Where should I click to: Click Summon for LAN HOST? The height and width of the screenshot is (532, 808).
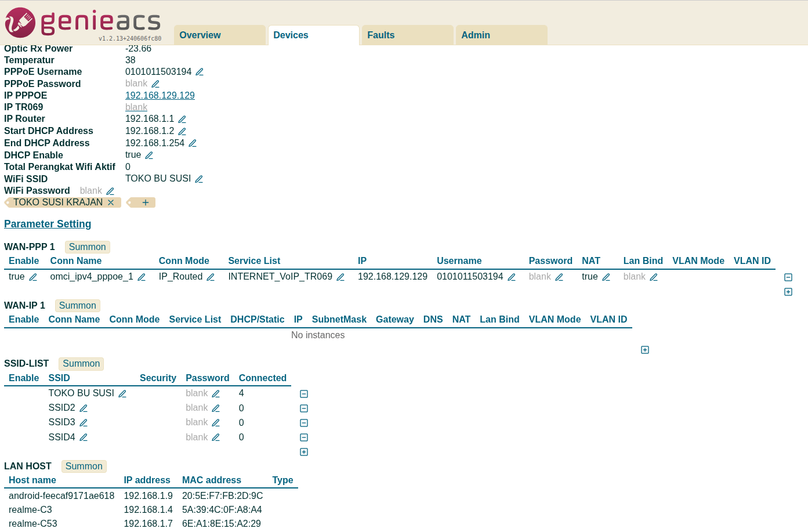coord(84,466)
